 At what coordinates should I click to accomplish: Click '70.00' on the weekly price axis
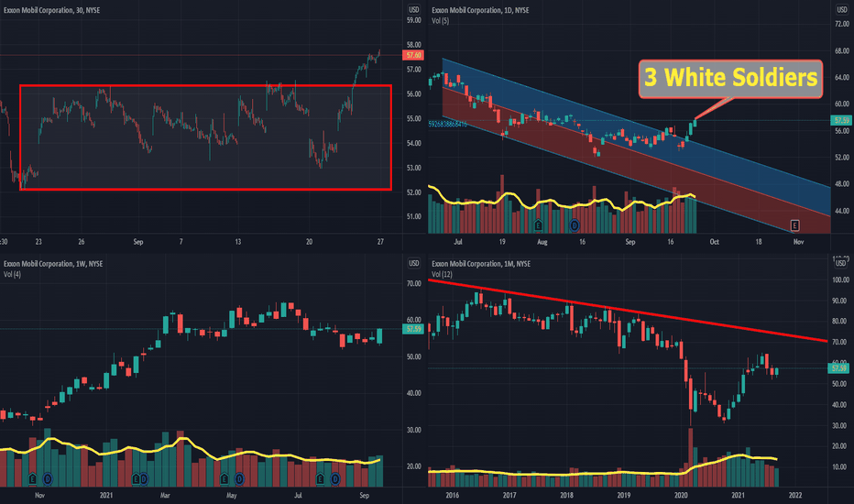(x=414, y=283)
